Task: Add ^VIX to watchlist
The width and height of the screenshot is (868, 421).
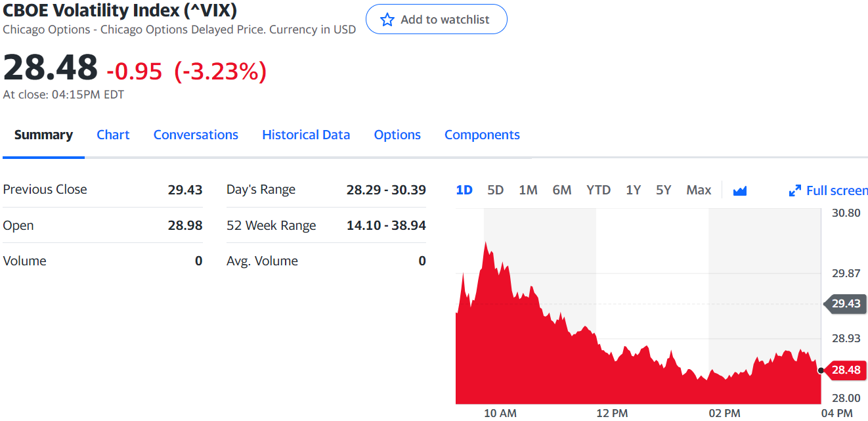Action: 437,19
